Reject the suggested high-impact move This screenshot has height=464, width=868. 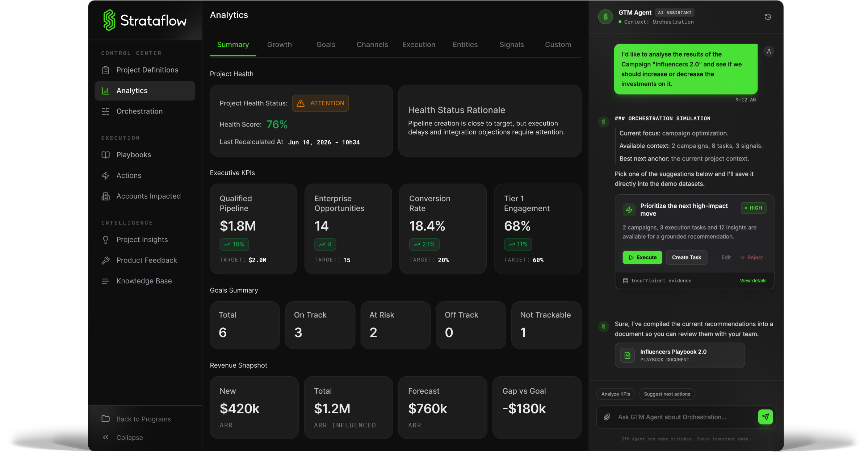pos(751,257)
